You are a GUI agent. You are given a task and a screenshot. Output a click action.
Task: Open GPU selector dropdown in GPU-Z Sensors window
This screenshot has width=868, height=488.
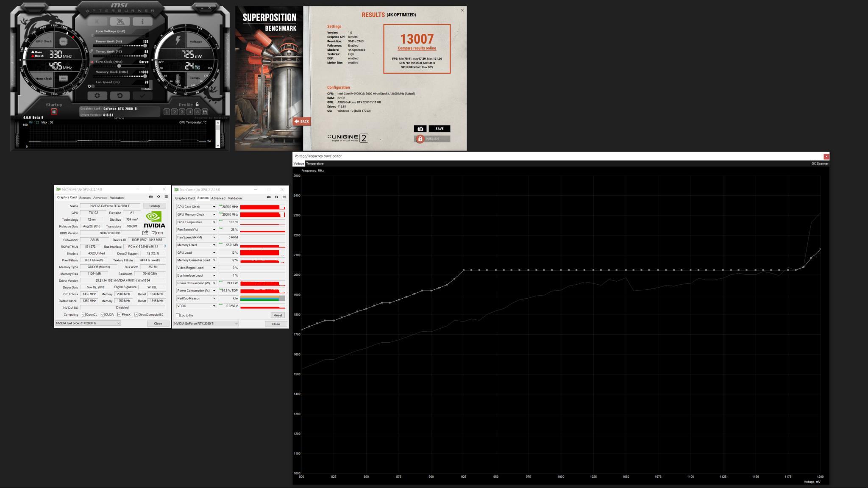(x=206, y=324)
